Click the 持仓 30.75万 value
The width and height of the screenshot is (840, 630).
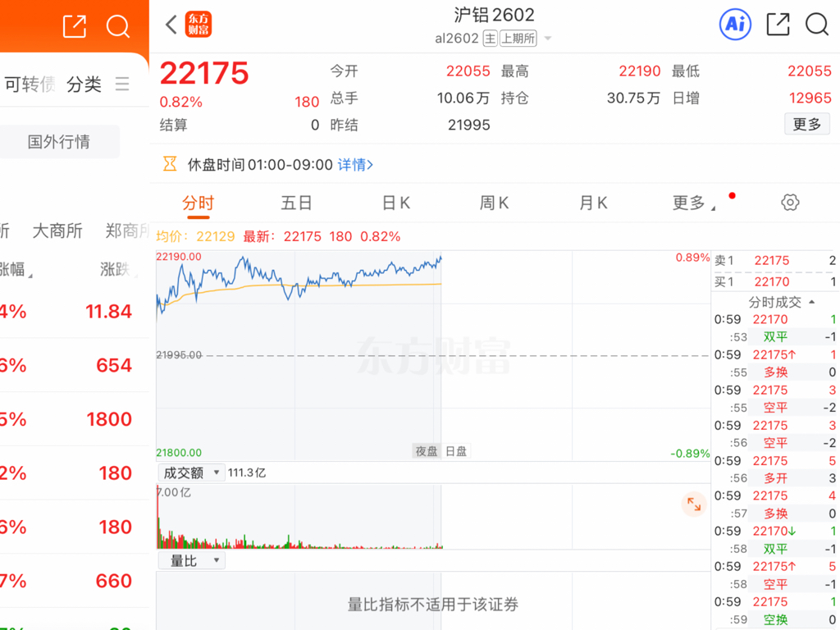pyautogui.click(x=632, y=98)
